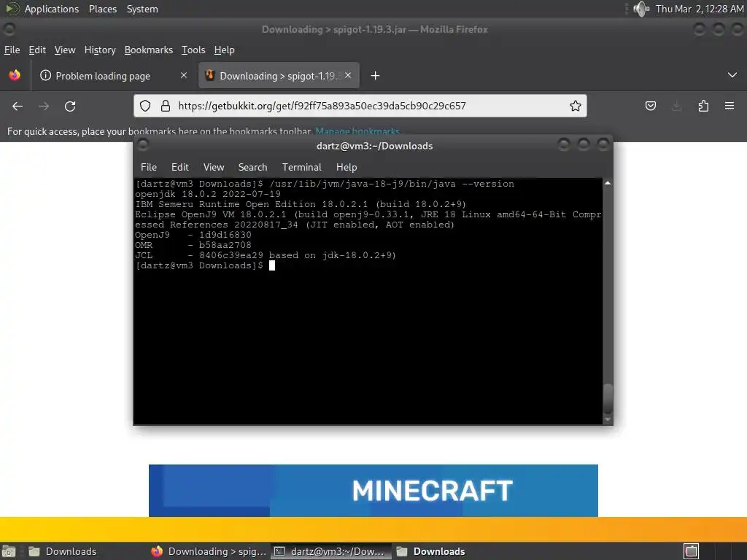This screenshot has width=747, height=560.
Task: Click terminal scrollbar down arrow
Action: pos(608,419)
